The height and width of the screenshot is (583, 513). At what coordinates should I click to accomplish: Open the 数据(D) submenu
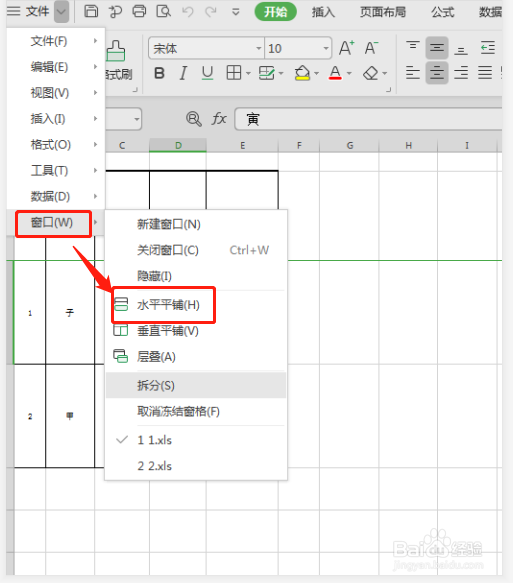(56, 196)
